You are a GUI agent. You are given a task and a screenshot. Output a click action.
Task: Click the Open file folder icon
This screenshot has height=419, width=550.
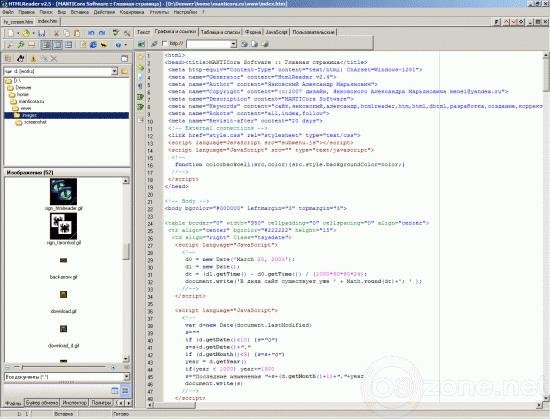click(x=26, y=33)
